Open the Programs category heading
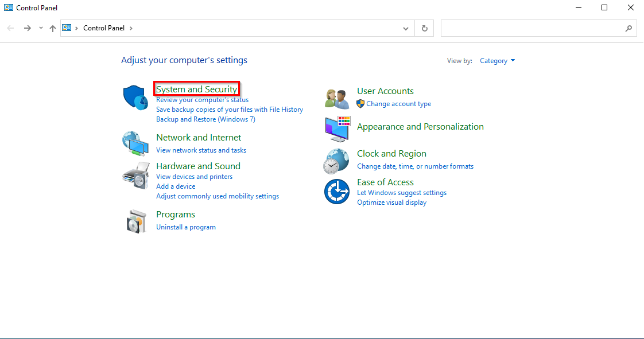 coord(176,215)
